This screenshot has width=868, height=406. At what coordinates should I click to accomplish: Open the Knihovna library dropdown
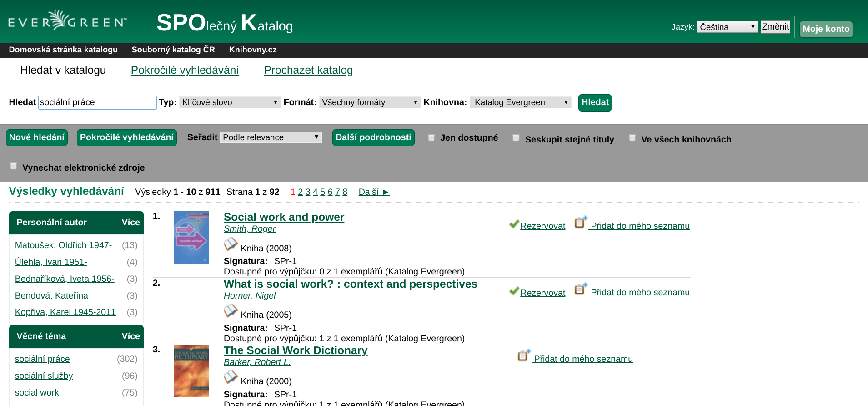(x=520, y=102)
